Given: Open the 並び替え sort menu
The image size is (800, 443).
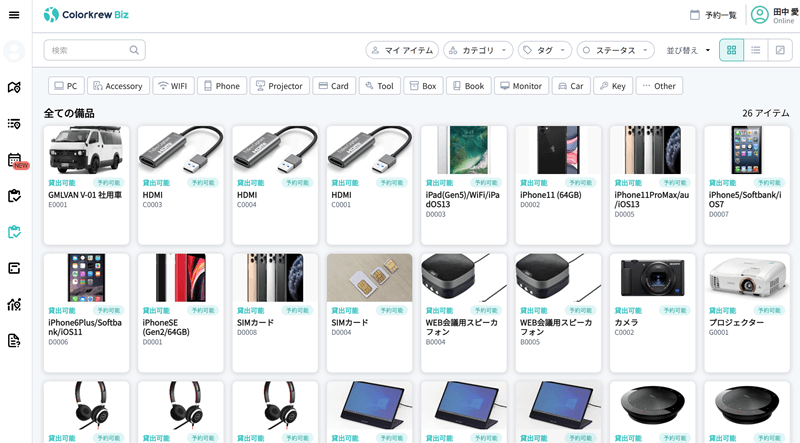Looking at the screenshot, I should pyautogui.click(x=688, y=50).
